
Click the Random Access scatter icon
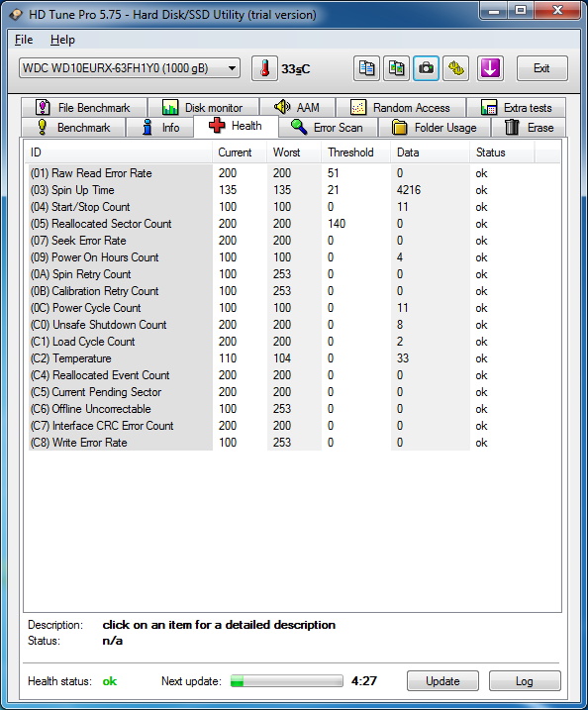(x=358, y=108)
